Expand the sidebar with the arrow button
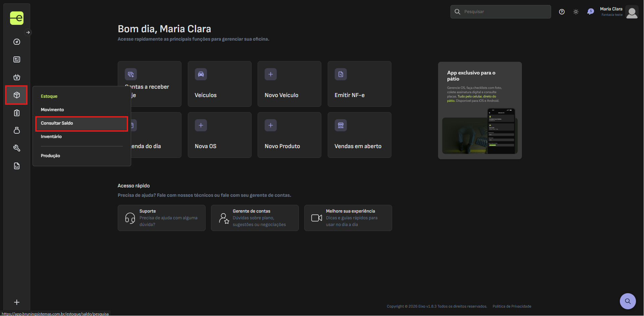 28,33
